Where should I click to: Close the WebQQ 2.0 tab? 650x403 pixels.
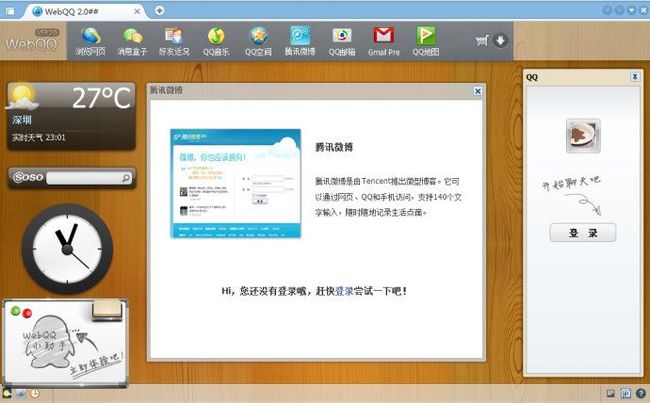[x=137, y=12]
